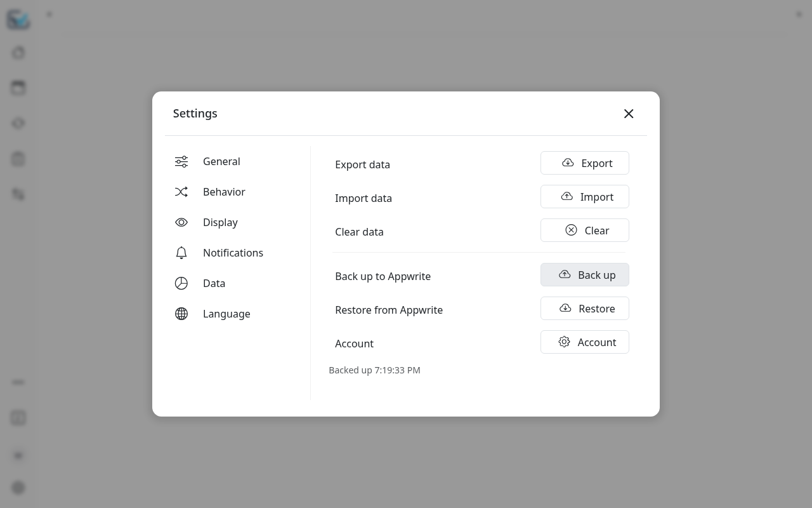Viewport: 812px width, 508px height.
Task: Click the "Clear data" label text
Action: [359, 232]
